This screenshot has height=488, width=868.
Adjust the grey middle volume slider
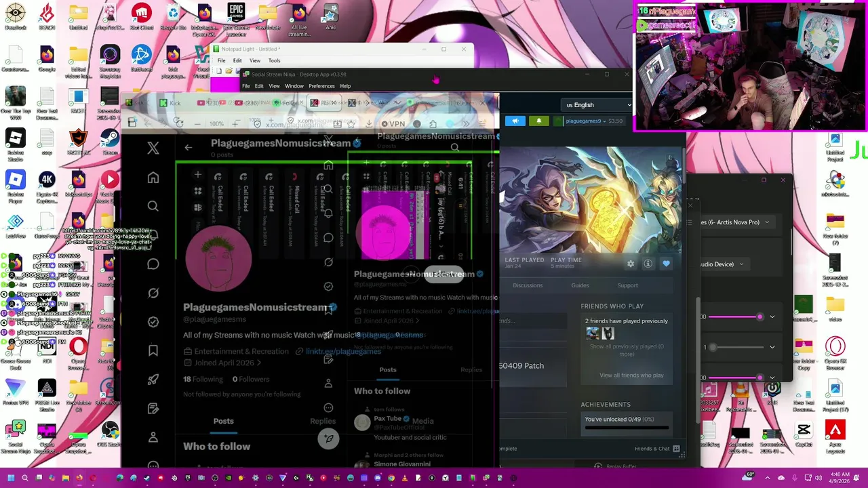click(x=736, y=347)
